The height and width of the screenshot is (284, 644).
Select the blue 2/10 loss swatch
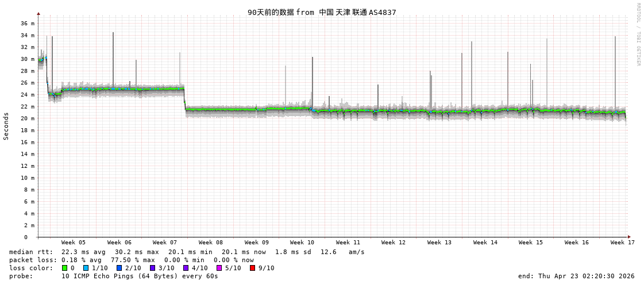[119, 268]
